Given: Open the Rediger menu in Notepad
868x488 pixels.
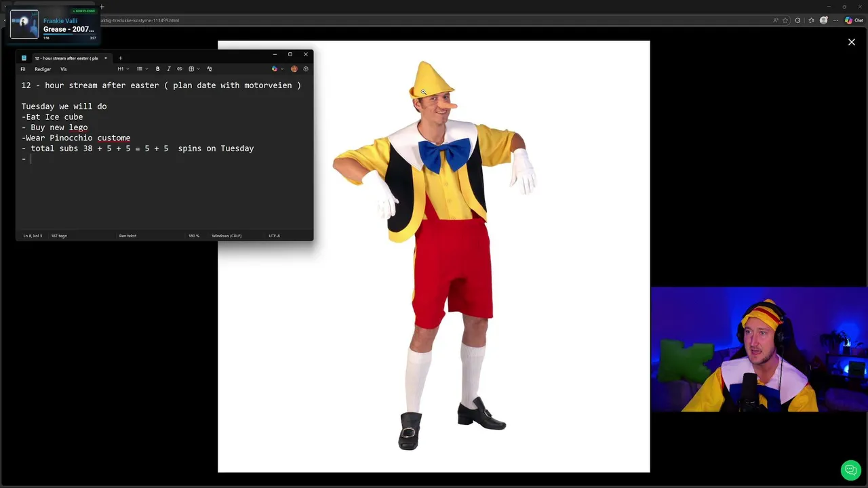Looking at the screenshot, I should (43, 69).
